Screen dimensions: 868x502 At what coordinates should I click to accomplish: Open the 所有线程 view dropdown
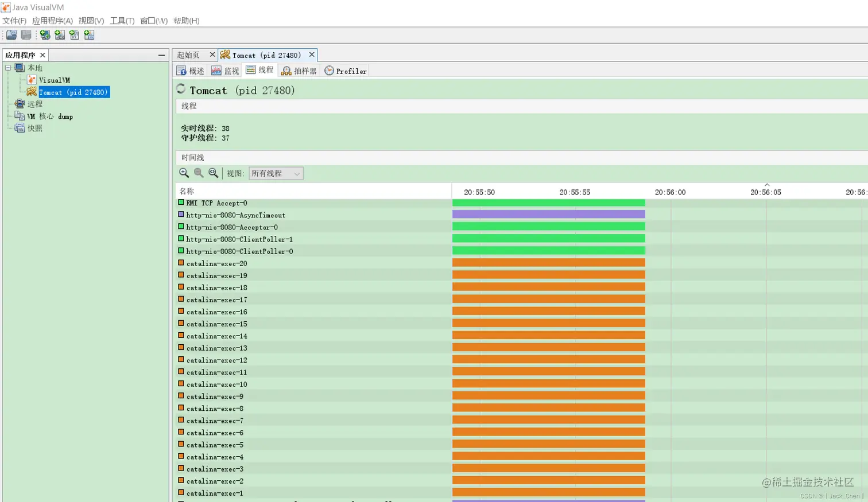pyautogui.click(x=276, y=173)
